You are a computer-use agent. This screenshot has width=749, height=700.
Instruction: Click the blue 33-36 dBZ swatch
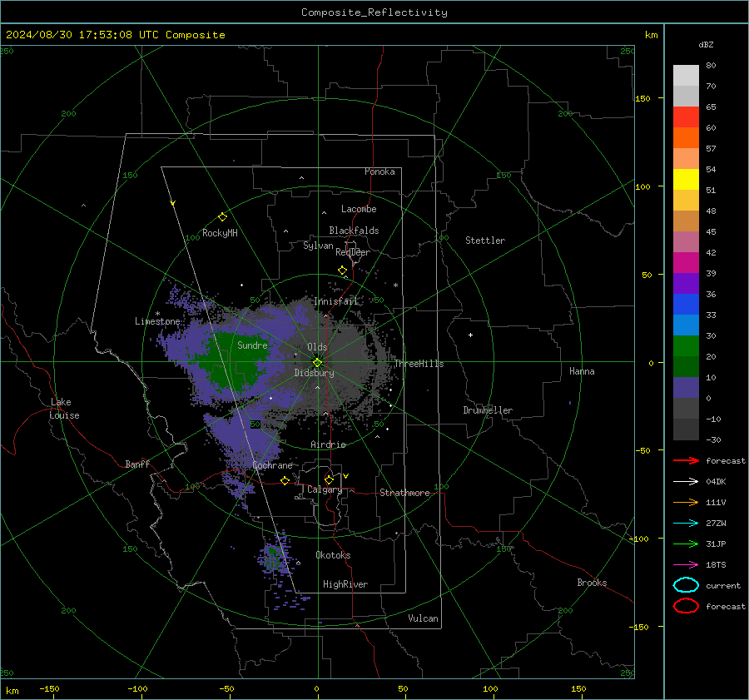coord(686,305)
